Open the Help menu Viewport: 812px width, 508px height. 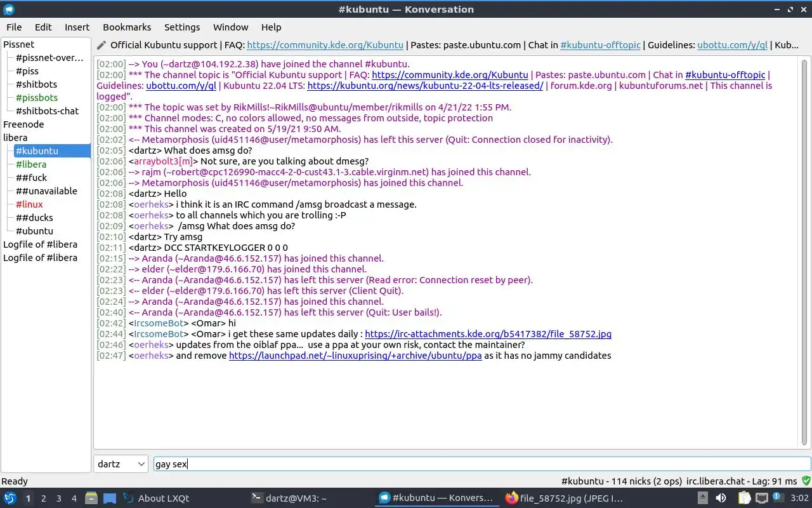271,27
